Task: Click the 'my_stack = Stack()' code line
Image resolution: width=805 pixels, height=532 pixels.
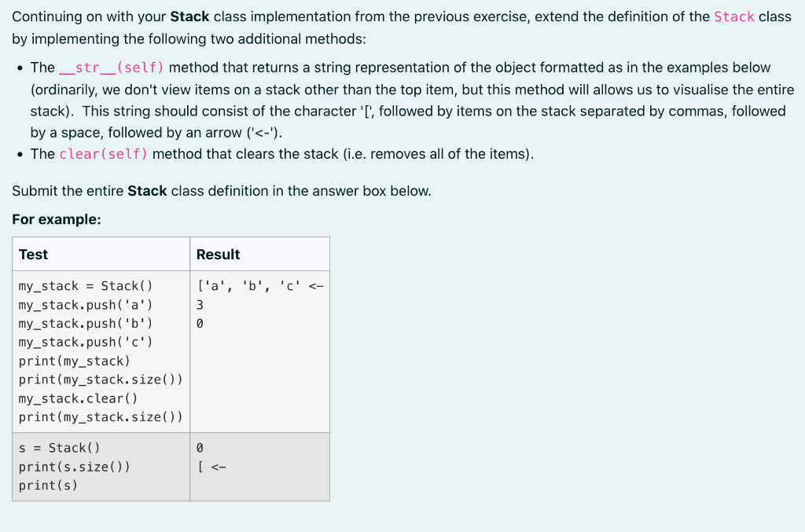Action: point(86,286)
